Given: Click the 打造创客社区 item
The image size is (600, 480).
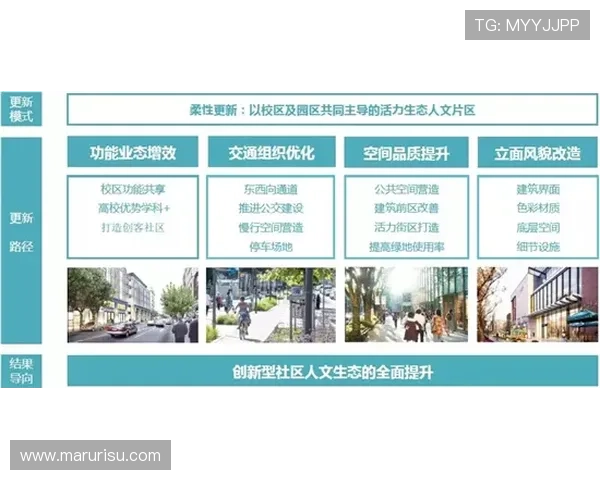Looking at the screenshot, I should click(x=133, y=228).
